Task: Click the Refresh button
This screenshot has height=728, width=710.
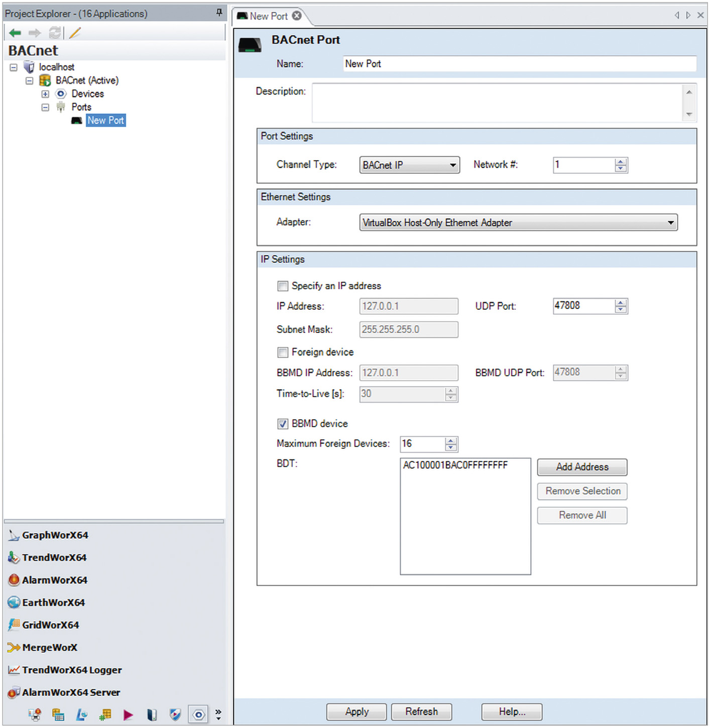Action: (x=421, y=712)
